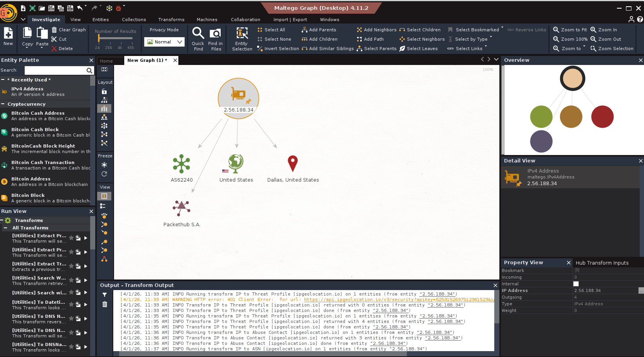This screenshot has height=357, width=644.
Task: Select the Invert Selection icon
Action: [x=259, y=48]
